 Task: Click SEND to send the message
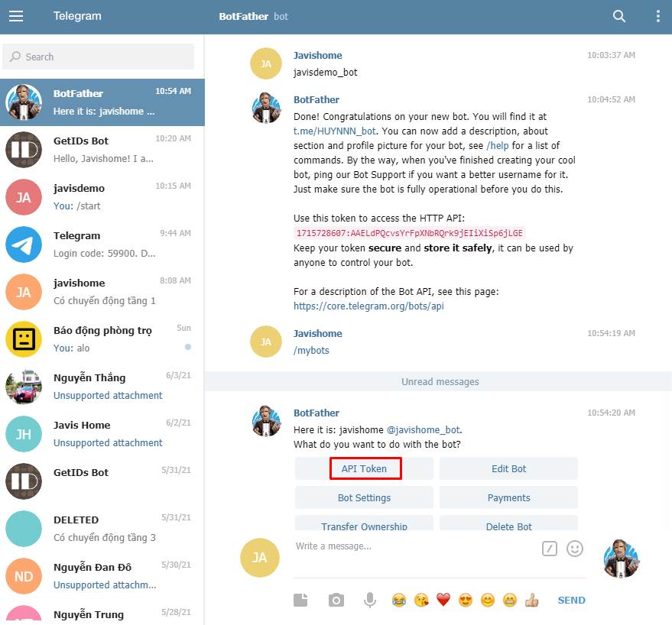coord(571,600)
